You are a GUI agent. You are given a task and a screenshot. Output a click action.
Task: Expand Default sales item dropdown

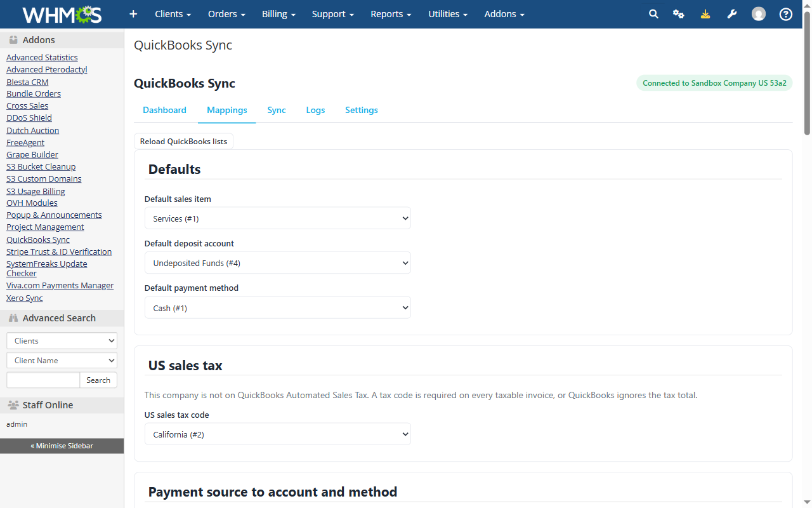pos(278,218)
